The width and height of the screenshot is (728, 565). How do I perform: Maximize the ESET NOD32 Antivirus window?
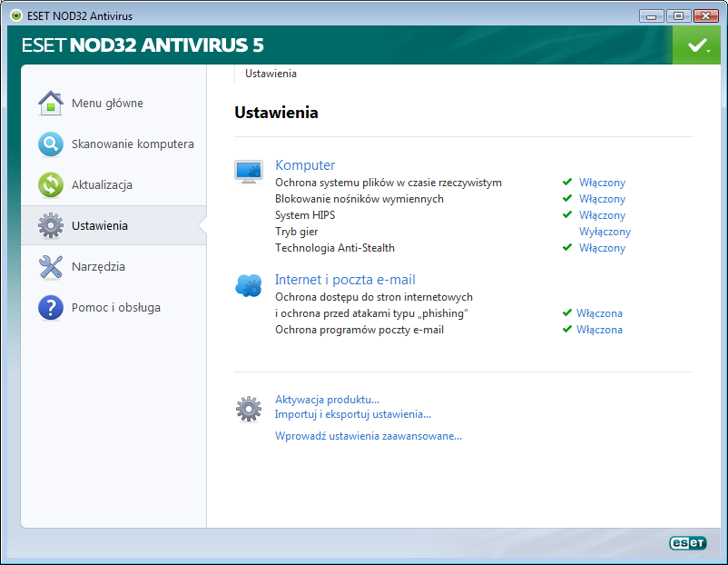(678, 16)
